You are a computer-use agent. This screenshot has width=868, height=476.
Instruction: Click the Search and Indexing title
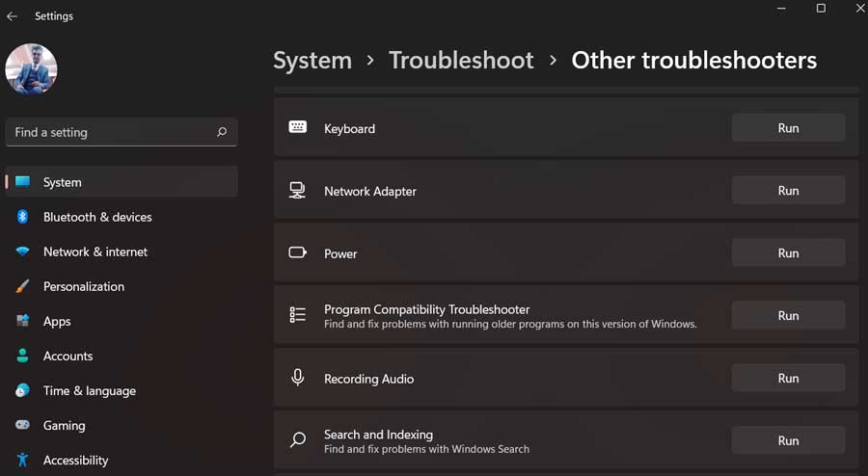379,435
